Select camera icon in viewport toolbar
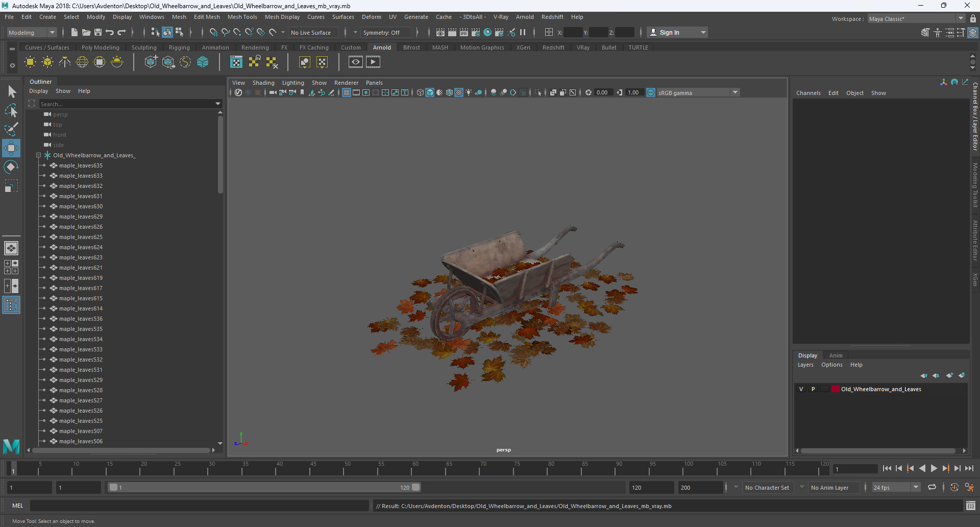 273,92
